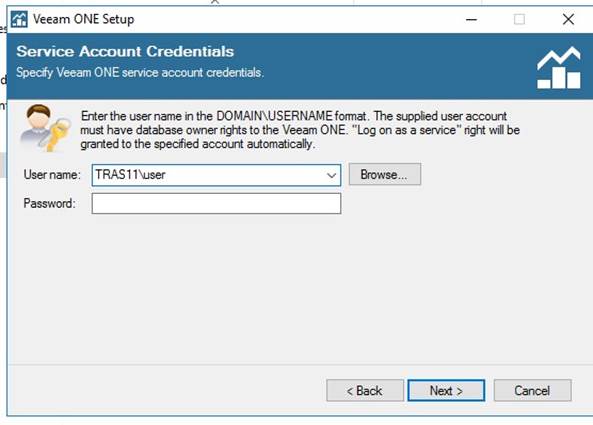The image size is (593, 425).
Task: Proceed with the Next > button
Action: pos(446,391)
